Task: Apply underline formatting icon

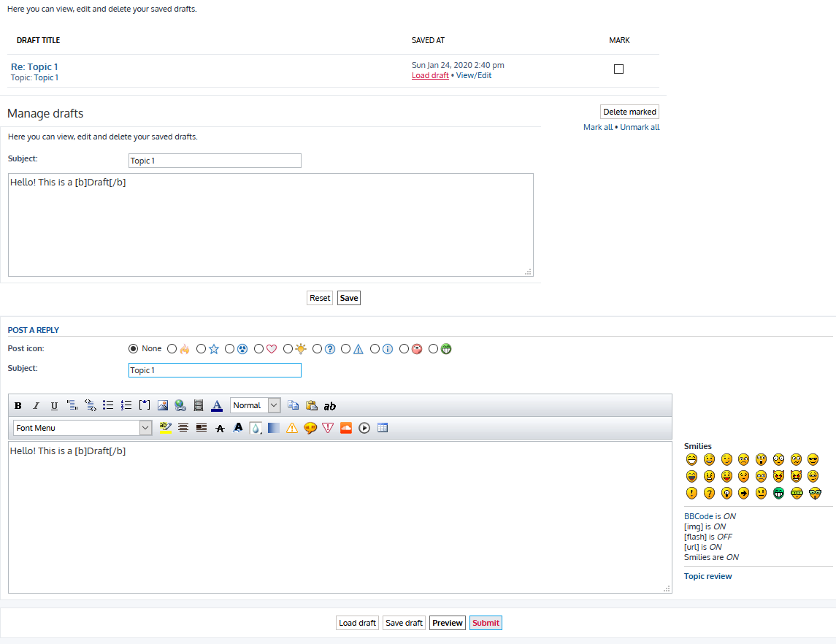Action: tap(54, 406)
